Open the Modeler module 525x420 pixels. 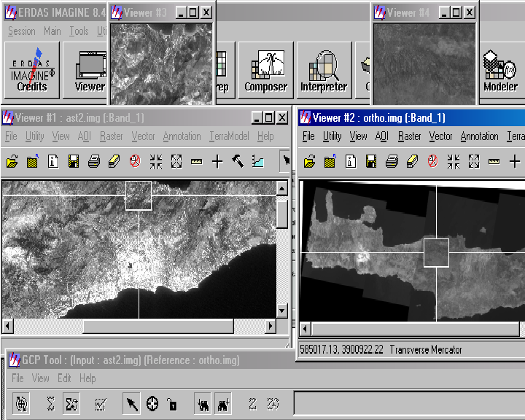pos(500,70)
